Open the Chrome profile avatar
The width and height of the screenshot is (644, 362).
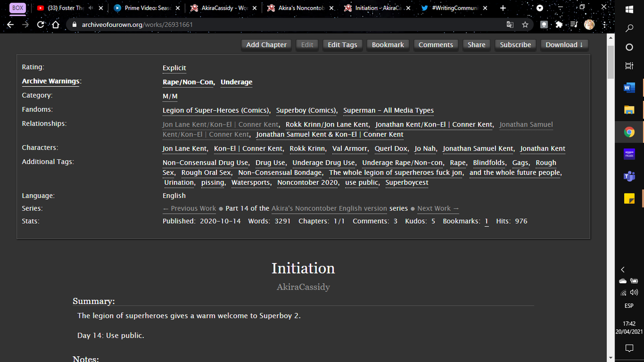click(x=589, y=25)
